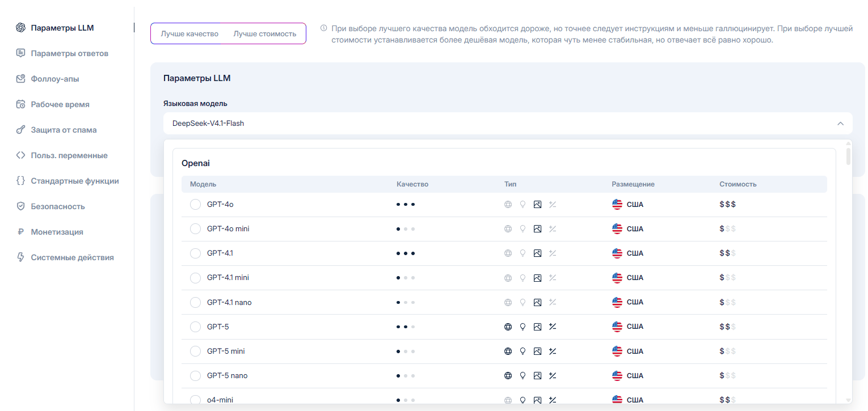Click the globe icon in the GPT-4o row
Viewport: 868px width, 411px height.
(x=508, y=205)
